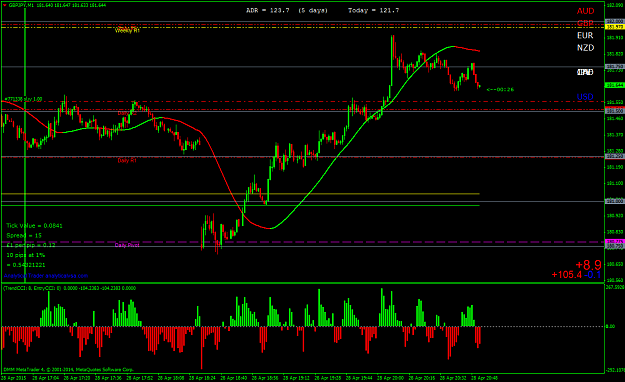Click the blue -0.1 value
The width and height of the screenshot is (625, 382).
tap(593, 275)
